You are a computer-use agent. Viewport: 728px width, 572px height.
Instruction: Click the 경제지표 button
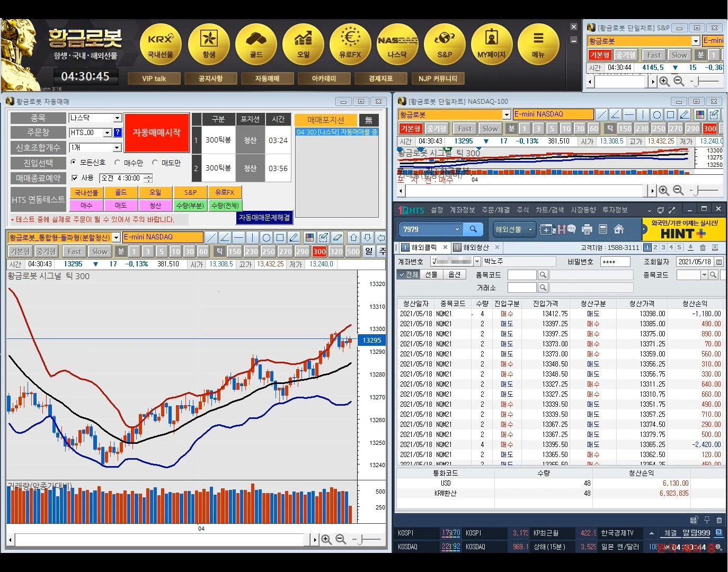click(381, 78)
